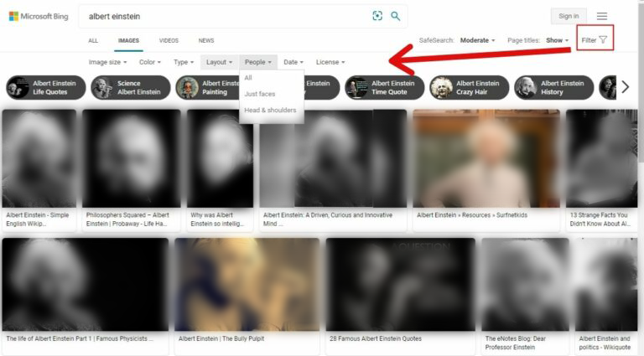
Task: Choose Head & shoulders option
Action: pos(270,110)
